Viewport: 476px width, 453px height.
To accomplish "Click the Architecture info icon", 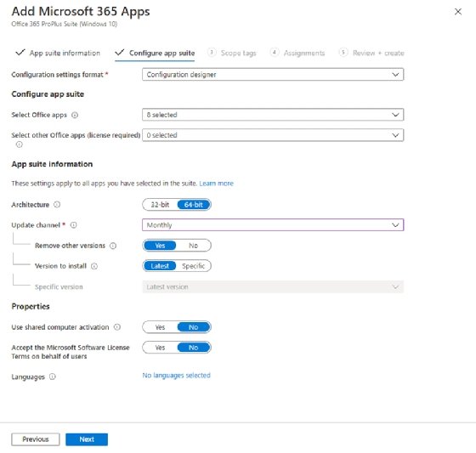I will [57, 205].
